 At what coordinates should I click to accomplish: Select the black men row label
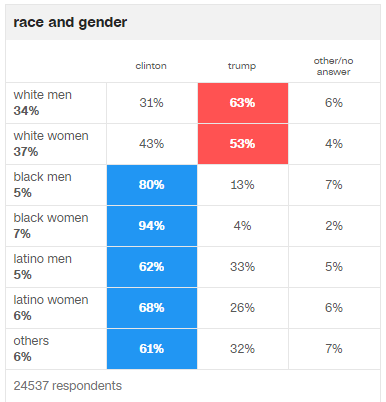43,177
